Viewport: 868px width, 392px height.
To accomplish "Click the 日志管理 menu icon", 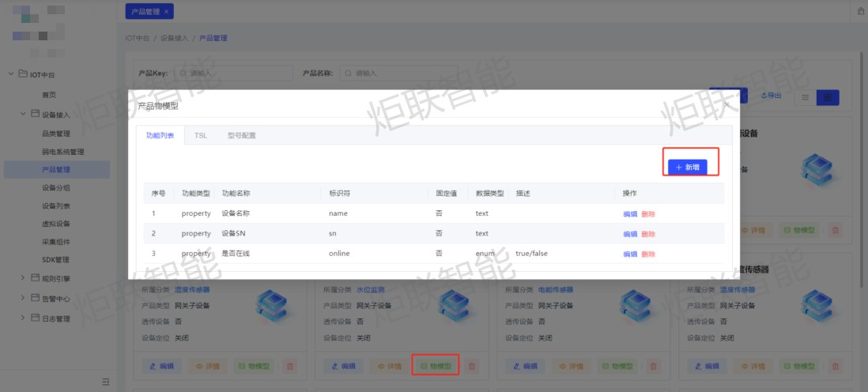I will [35, 318].
